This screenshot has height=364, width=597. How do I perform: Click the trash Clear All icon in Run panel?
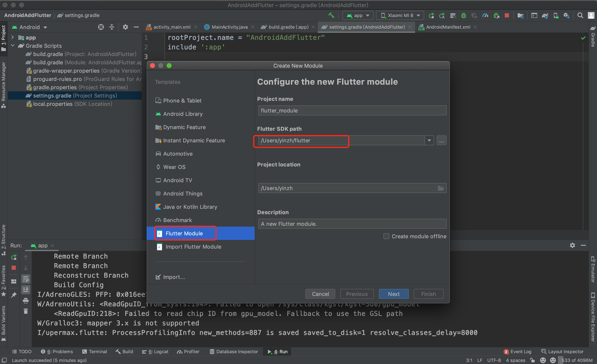click(26, 311)
